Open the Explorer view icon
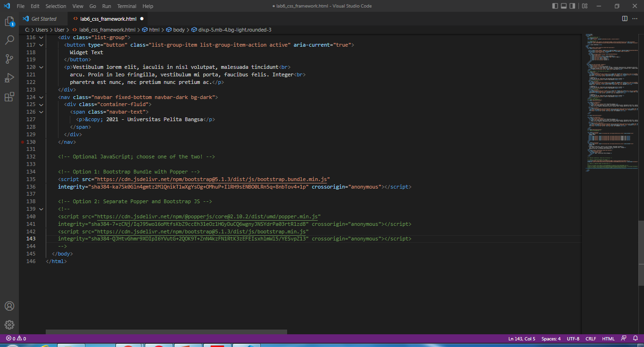This screenshot has height=347, width=644. [9, 21]
